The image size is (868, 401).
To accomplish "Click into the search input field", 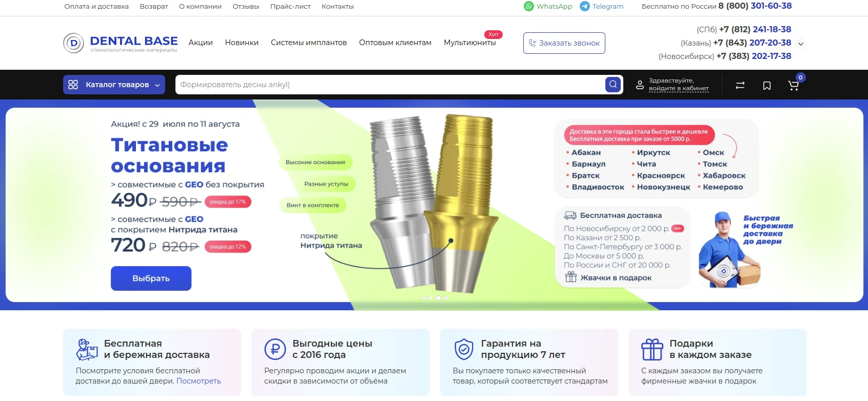I will [x=390, y=85].
